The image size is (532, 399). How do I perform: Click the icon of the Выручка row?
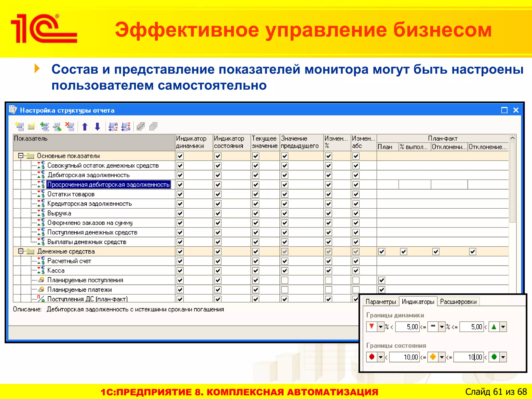coord(41,213)
